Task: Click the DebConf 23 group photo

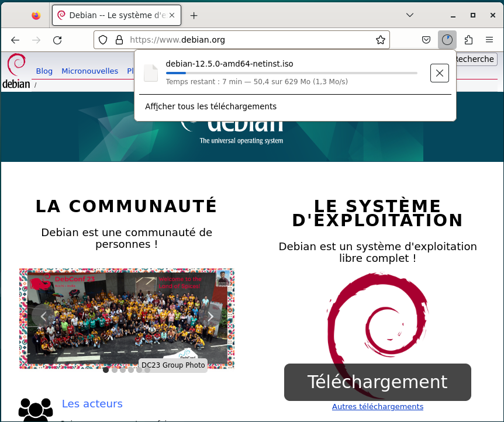Action: 127,318
